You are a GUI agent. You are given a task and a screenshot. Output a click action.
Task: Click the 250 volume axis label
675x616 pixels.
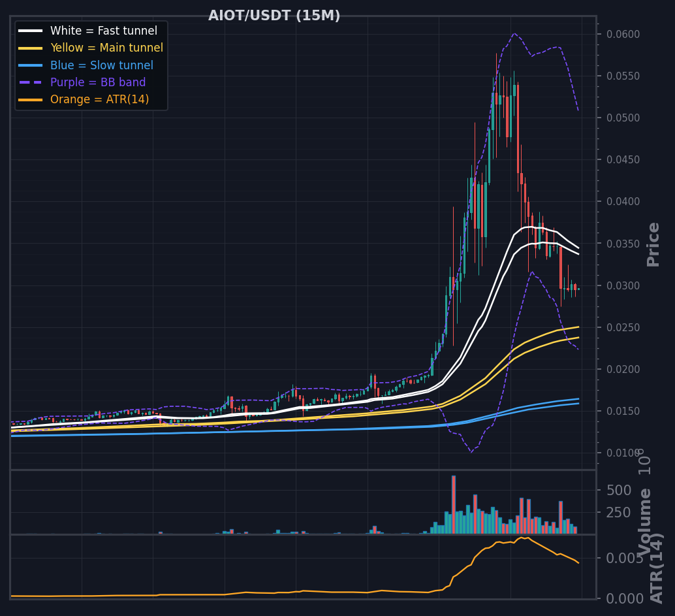619,513
